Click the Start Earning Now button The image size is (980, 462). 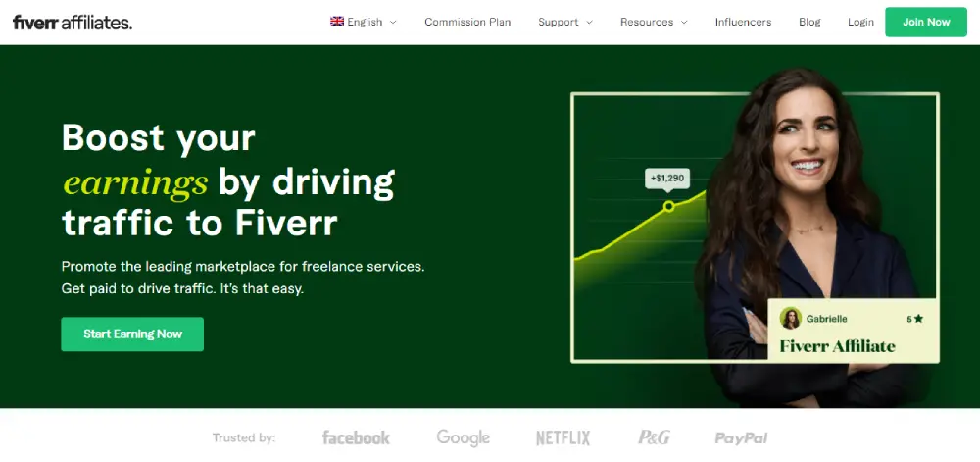tap(132, 334)
